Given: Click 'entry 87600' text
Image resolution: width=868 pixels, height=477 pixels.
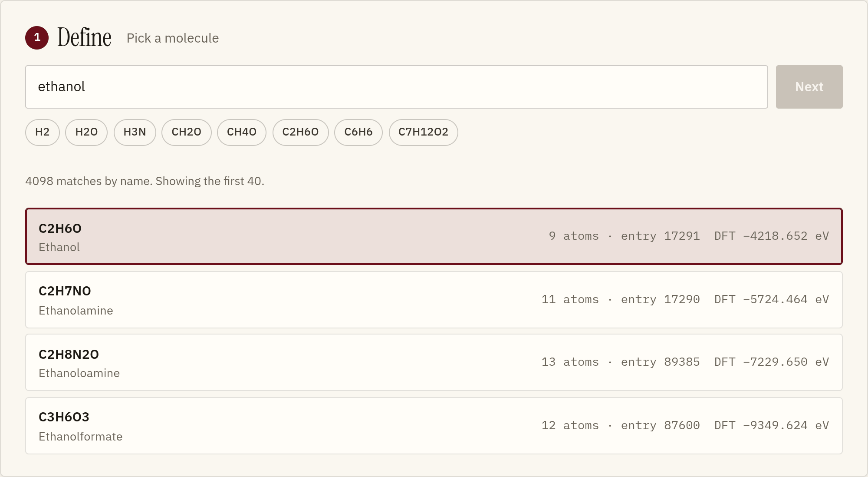Looking at the screenshot, I should click(x=660, y=425).
